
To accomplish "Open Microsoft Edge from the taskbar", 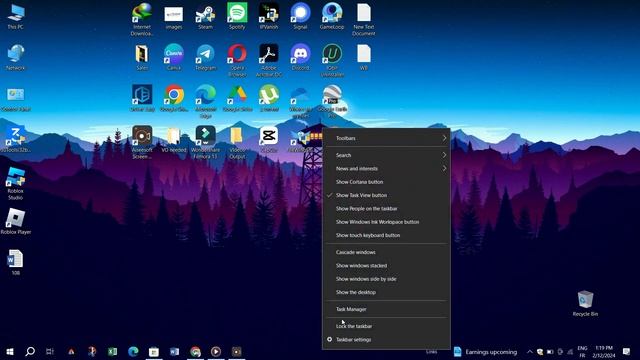I will point(133,351).
